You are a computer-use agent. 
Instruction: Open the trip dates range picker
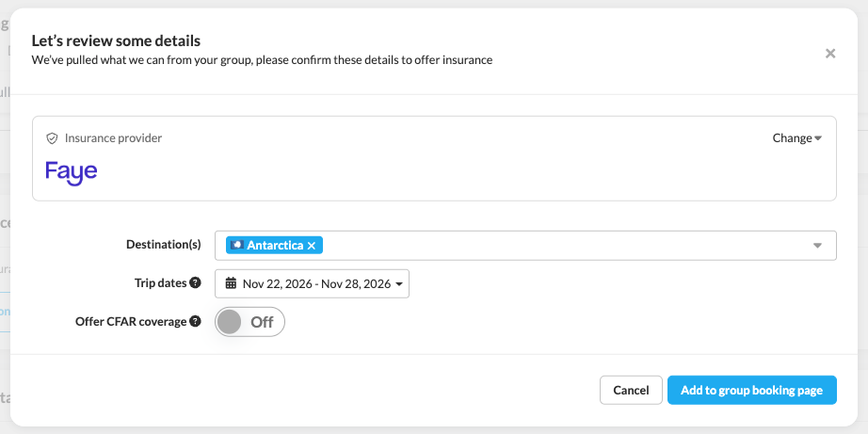point(312,283)
